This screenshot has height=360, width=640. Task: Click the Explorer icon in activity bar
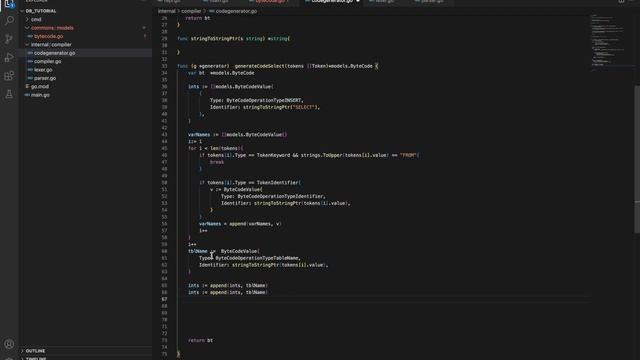[x=9, y=4]
